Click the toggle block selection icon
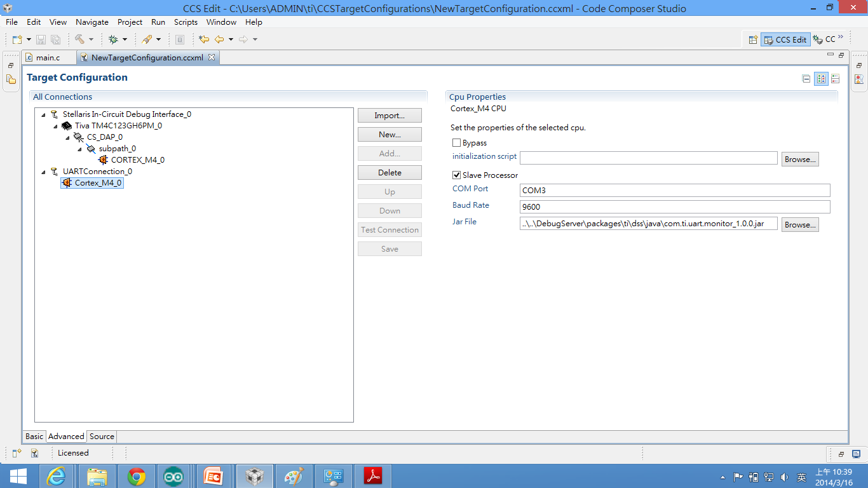 (x=180, y=39)
